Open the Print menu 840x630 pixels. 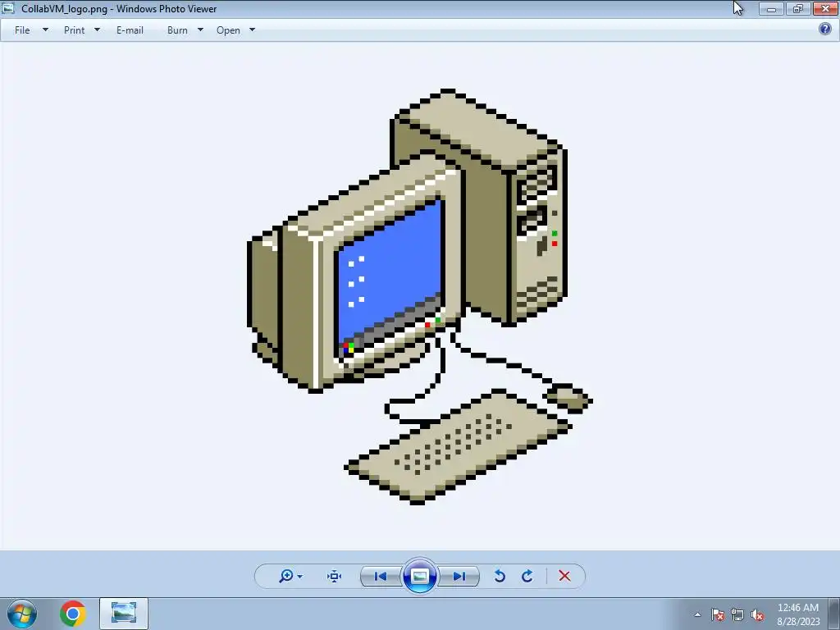click(x=74, y=30)
